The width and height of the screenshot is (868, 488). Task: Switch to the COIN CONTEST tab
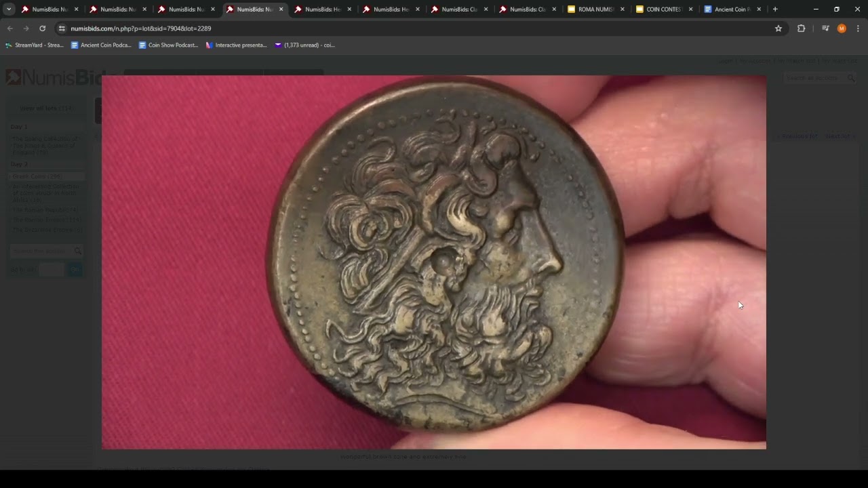click(663, 9)
